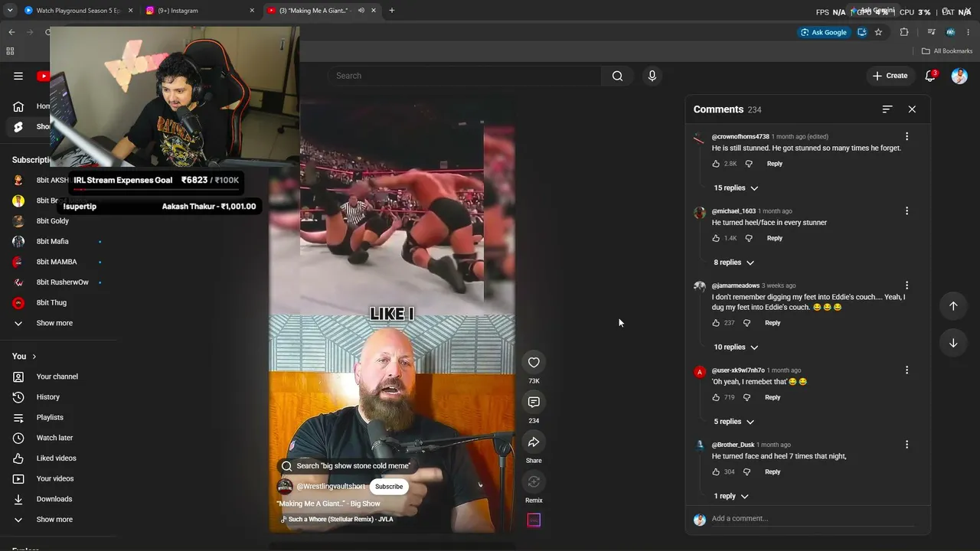Open more options for @Brother_Dusk's comment
The height and width of the screenshot is (551, 980).
[x=907, y=445]
